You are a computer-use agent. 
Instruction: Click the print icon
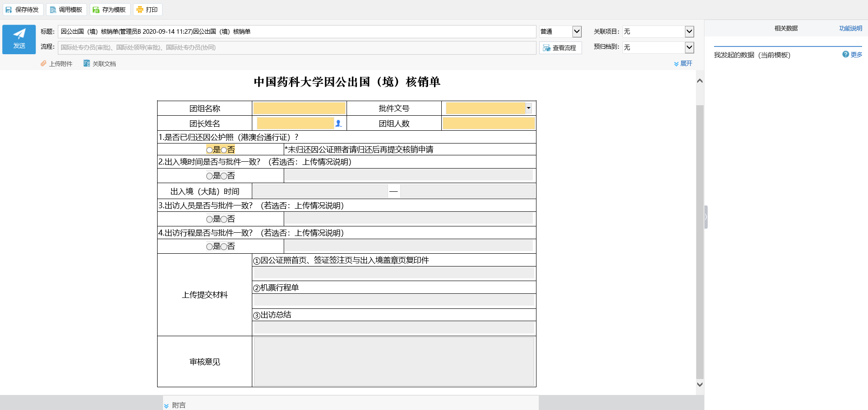tap(140, 10)
